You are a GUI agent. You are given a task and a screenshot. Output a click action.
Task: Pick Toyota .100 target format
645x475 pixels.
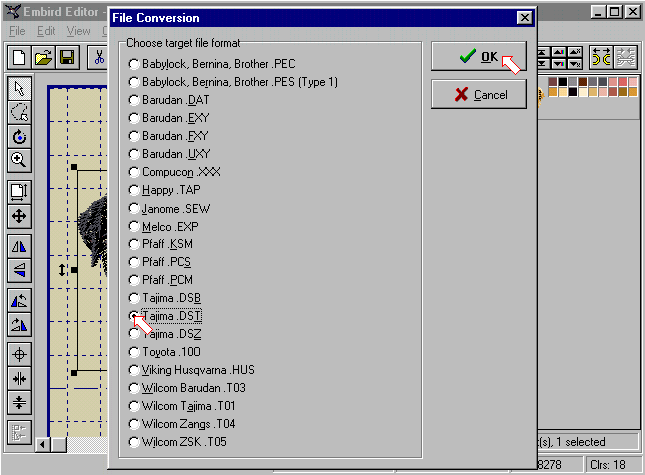(x=165, y=352)
